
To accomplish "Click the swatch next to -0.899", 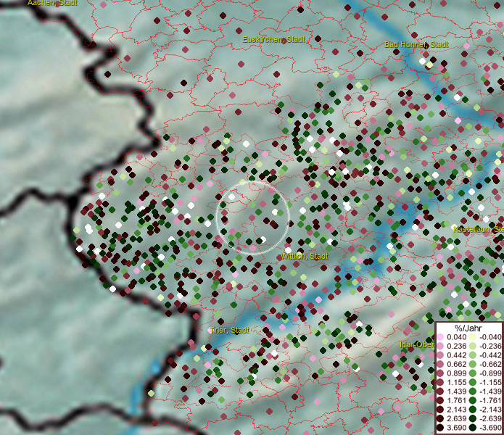I will click(x=473, y=373).
